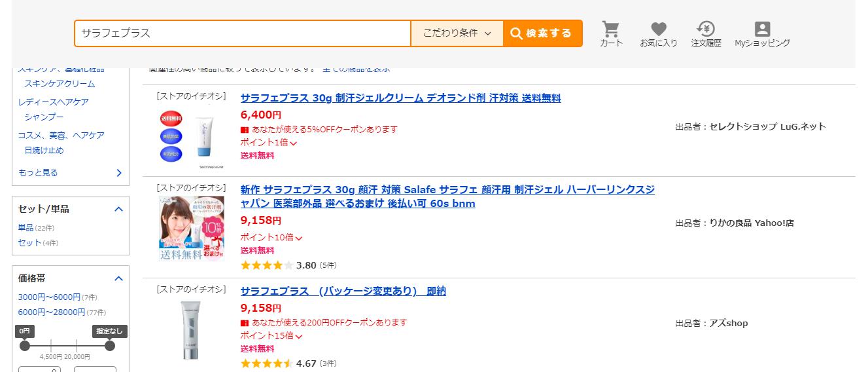Adjust the 0円 minimum price slider handle
Screen dimensions: 868x372
(x=25, y=346)
